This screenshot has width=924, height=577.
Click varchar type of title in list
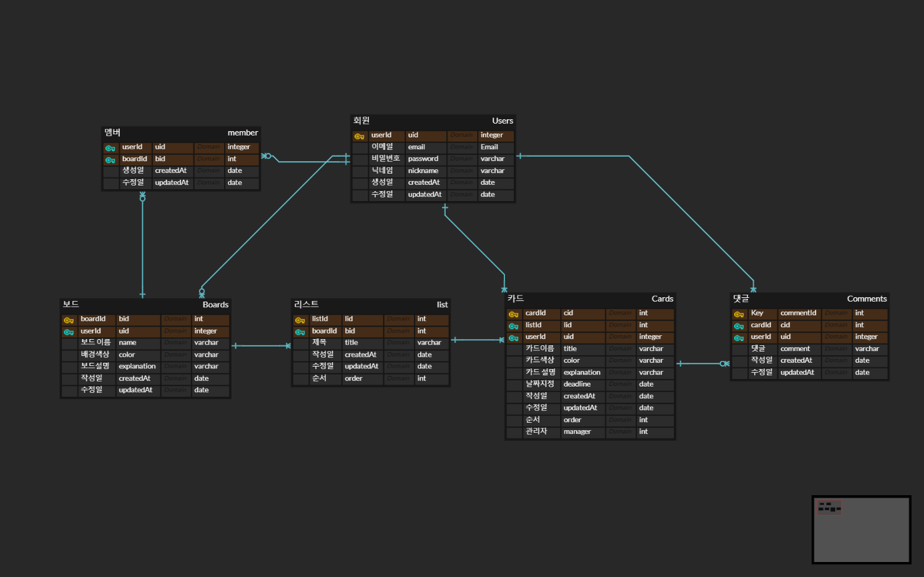point(430,343)
